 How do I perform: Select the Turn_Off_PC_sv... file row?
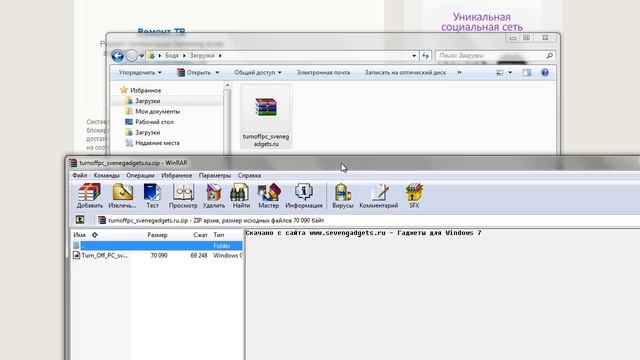pos(157,256)
